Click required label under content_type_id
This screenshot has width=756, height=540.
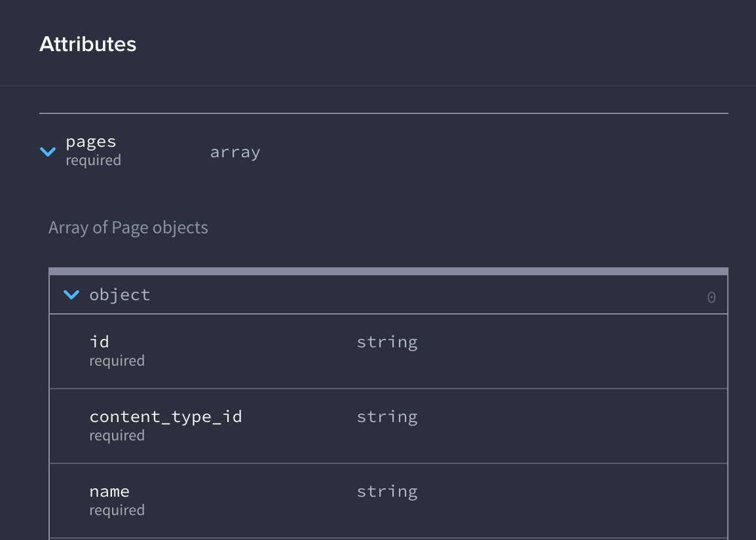click(117, 436)
